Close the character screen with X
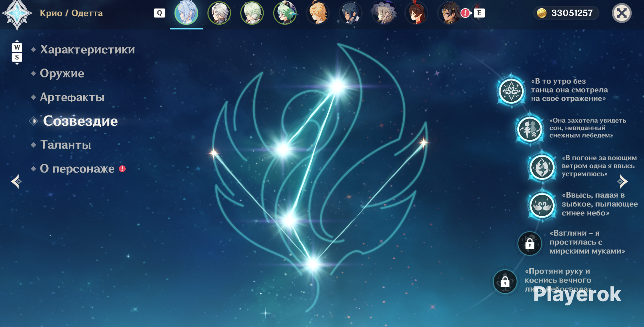This screenshot has width=644, height=327. point(622,13)
